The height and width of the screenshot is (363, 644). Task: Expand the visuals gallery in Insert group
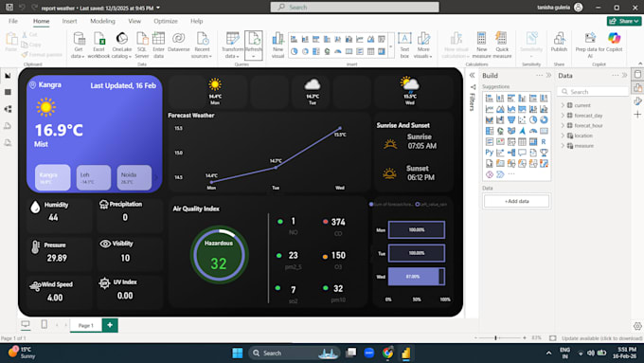[390, 45]
